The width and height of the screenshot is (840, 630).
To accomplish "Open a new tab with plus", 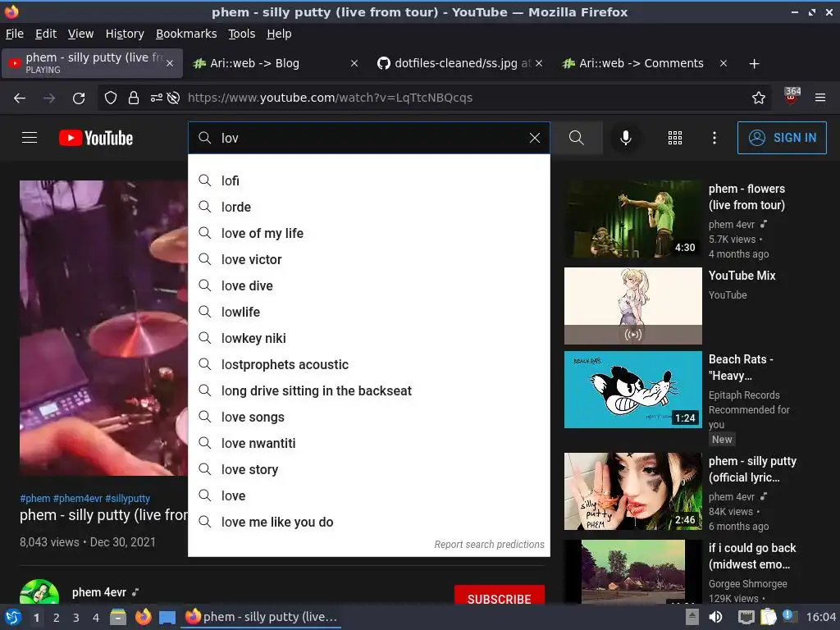I will [754, 64].
